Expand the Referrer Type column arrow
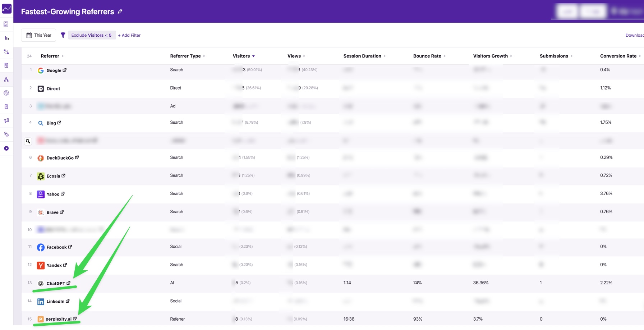This screenshot has width=644, height=330. 204,56
